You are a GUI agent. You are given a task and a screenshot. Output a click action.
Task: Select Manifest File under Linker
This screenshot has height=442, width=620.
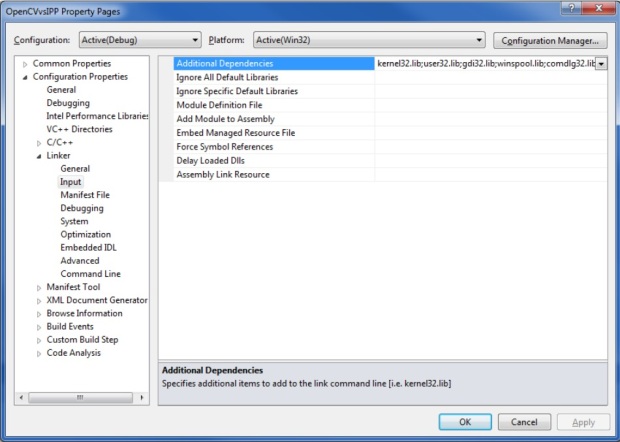pyautogui.click(x=85, y=195)
